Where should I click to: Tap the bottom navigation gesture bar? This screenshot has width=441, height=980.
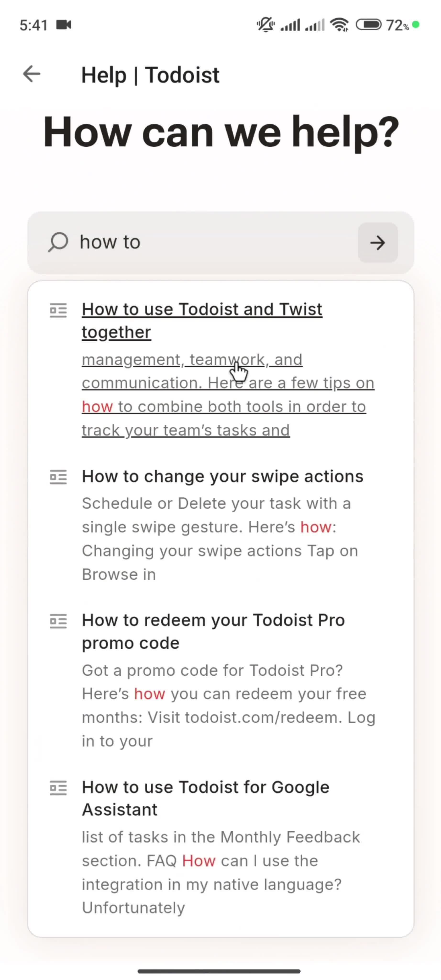[219, 971]
